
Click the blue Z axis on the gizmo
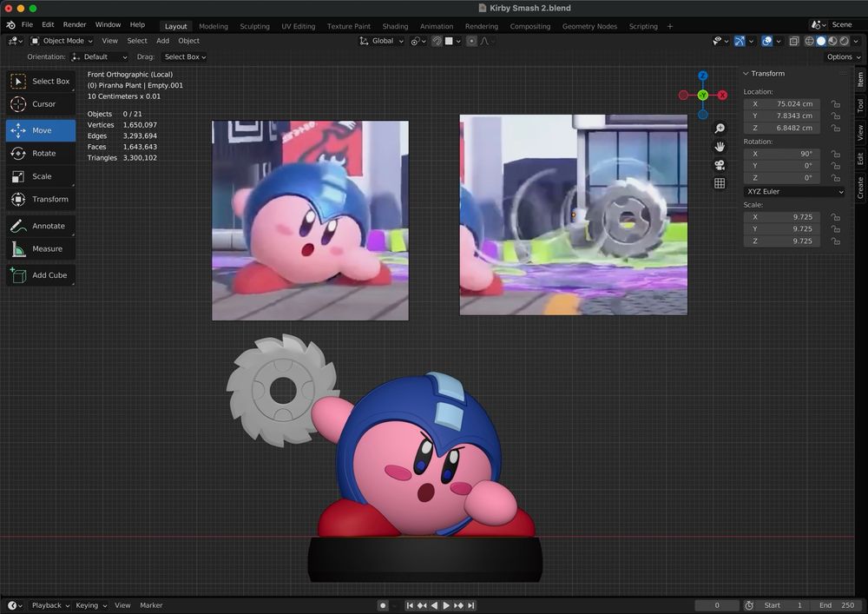[702, 76]
